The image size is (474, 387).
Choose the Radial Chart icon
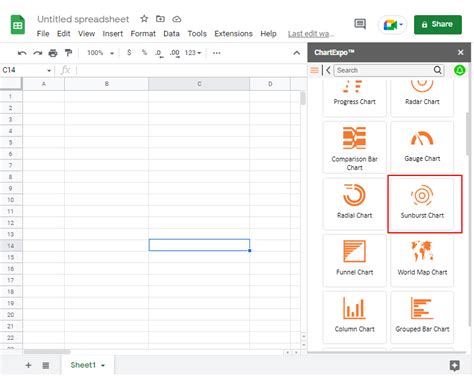(354, 195)
